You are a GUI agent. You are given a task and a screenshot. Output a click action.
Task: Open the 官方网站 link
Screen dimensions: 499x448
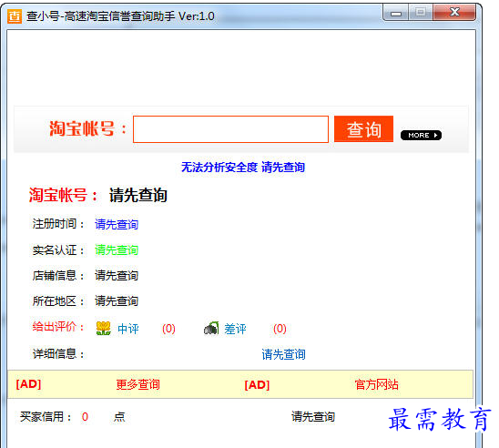pos(376,384)
